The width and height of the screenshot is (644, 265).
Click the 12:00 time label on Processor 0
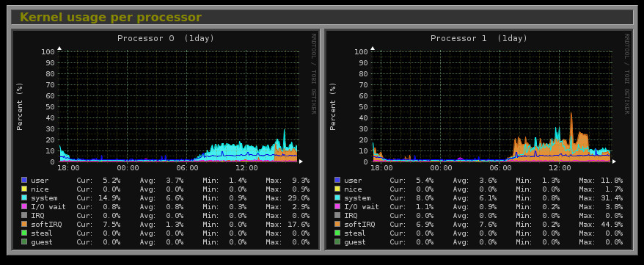[246, 168]
